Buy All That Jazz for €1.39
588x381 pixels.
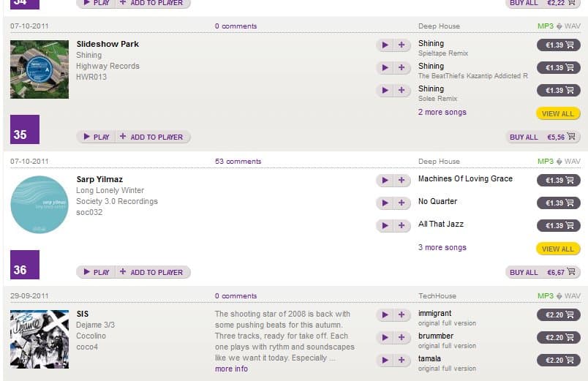[559, 225]
